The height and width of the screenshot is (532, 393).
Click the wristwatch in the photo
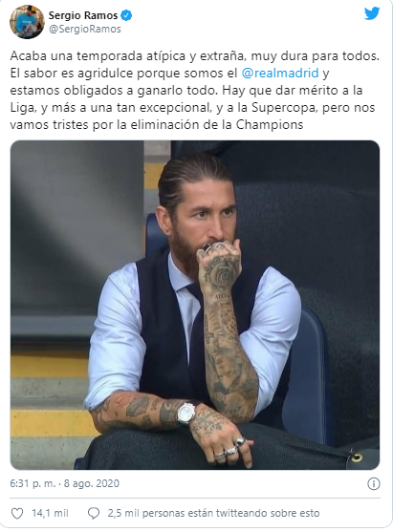[186, 414]
